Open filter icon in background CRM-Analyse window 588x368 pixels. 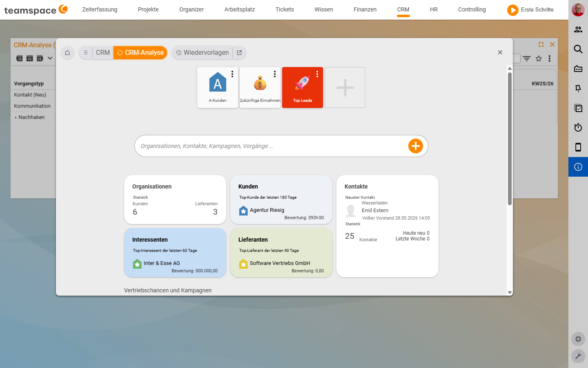pyautogui.click(x=527, y=58)
